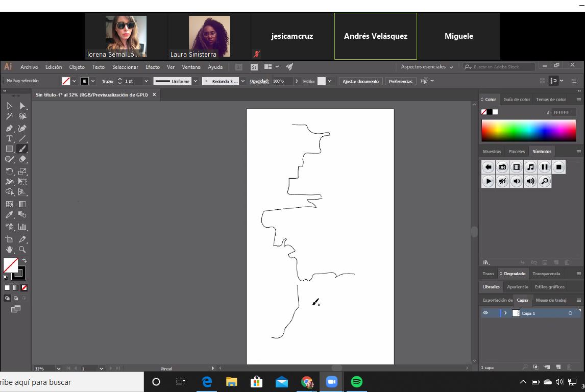Enable Draw Normal mode
The height and width of the screenshot is (392, 585).
tap(7, 298)
